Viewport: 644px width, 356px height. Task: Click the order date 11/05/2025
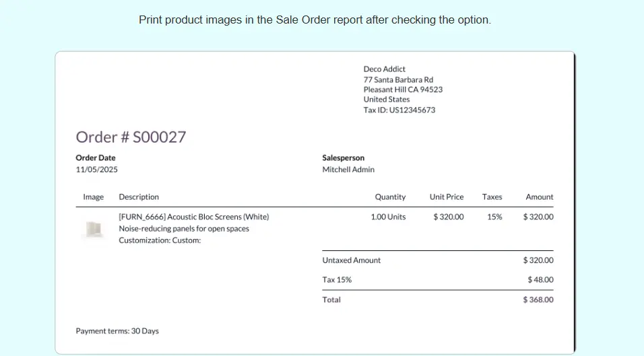(96, 170)
